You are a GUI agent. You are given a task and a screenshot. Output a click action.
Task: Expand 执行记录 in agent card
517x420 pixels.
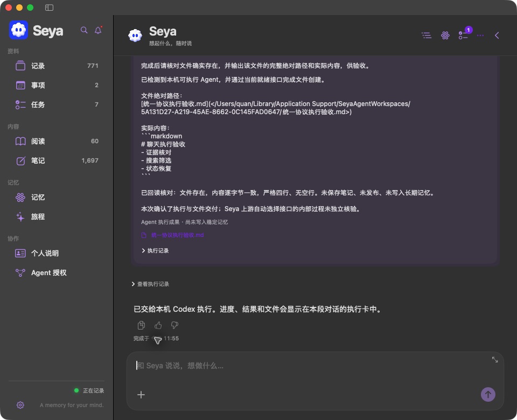[155, 250]
